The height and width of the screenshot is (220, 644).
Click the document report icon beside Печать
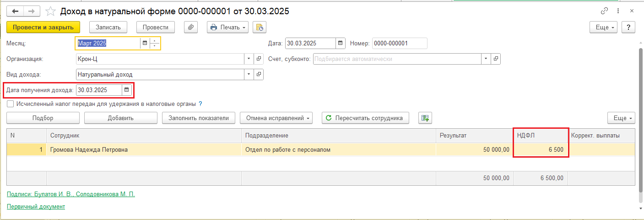click(x=260, y=27)
